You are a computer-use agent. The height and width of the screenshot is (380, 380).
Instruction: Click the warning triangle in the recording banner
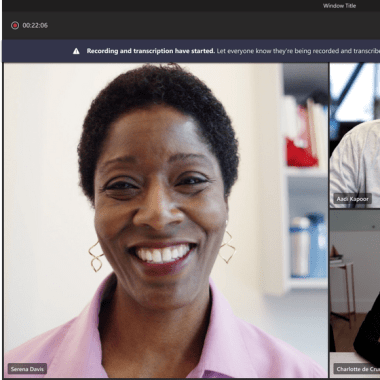pyautogui.click(x=76, y=51)
